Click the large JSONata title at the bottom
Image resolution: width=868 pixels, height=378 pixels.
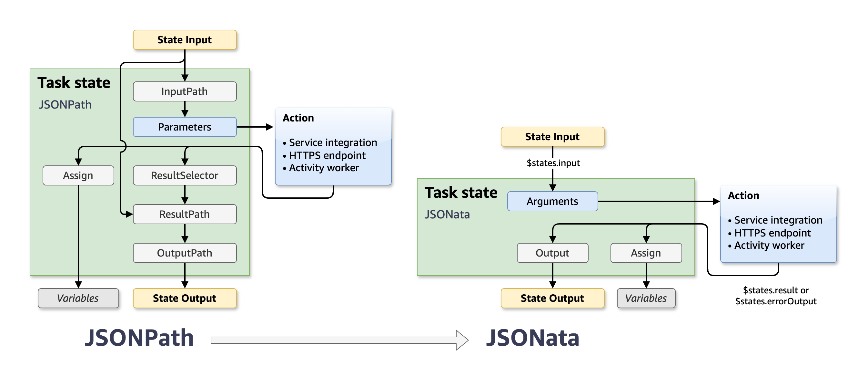pyautogui.click(x=532, y=338)
